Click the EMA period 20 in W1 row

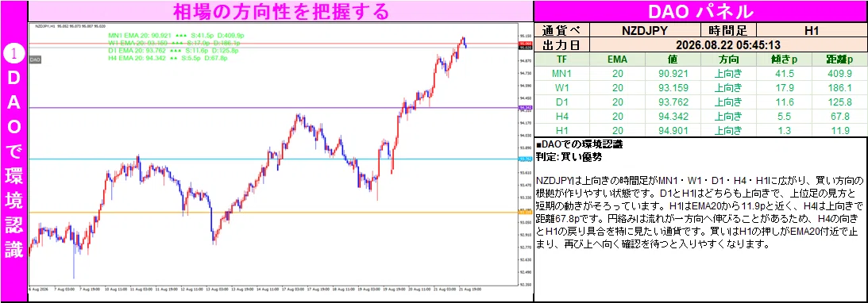[618, 88]
